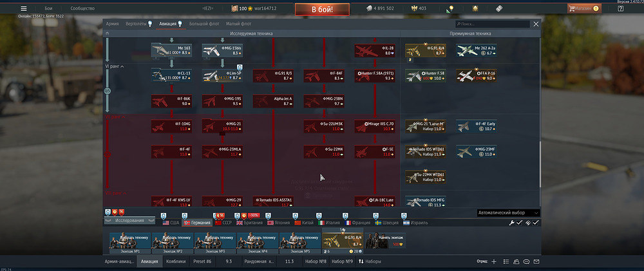Open the research lightbulb icon in top bar

point(451,8)
